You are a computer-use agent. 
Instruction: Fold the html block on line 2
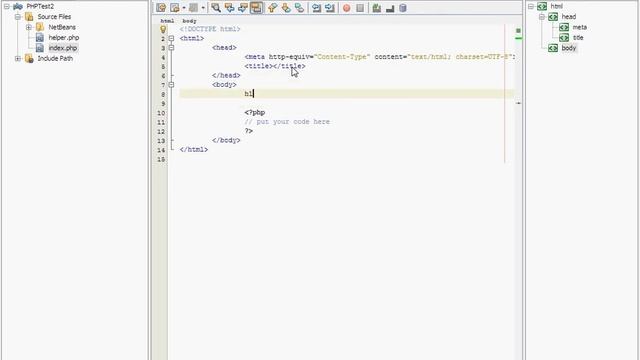(171, 38)
